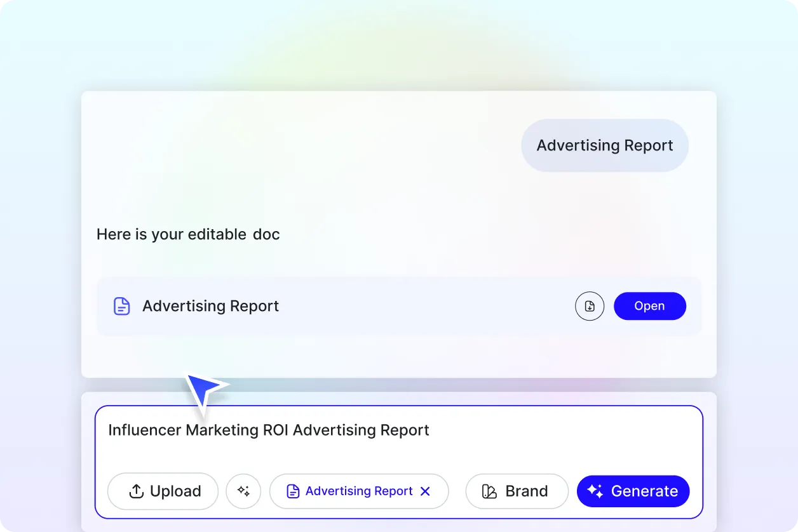This screenshot has width=798, height=532.
Task: Click the Brand palette icon
Action: pos(489,491)
